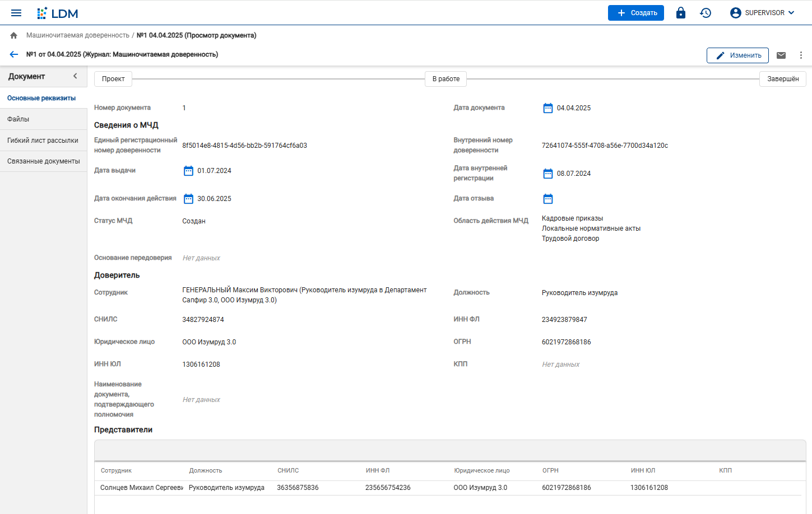Click the home breadcrumb icon
The height and width of the screenshot is (514, 812).
coord(14,35)
